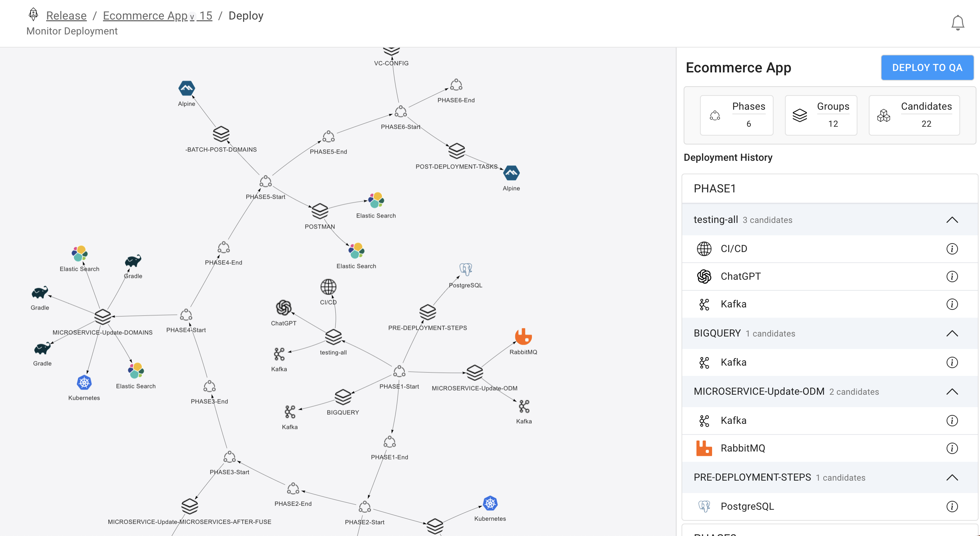Screen dimensions: 980x536
Task: Click the Candidates summary card
Action: click(914, 115)
